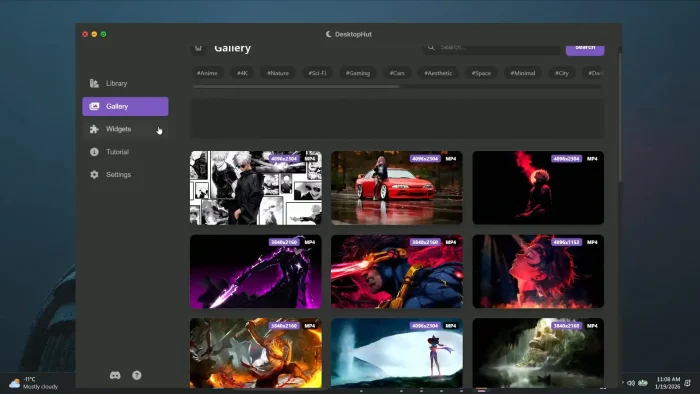Click inside the Search input field
This screenshot has height=394, width=700.
[x=492, y=49]
